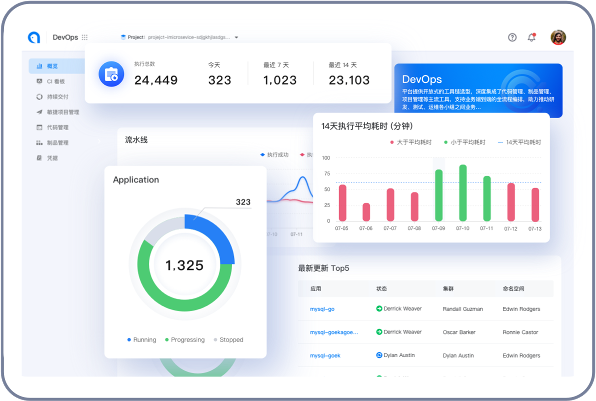Click the green status icon in mysql-go row
Image resolution: width=596 pixels, height=401 pixels.
point(379,309)
